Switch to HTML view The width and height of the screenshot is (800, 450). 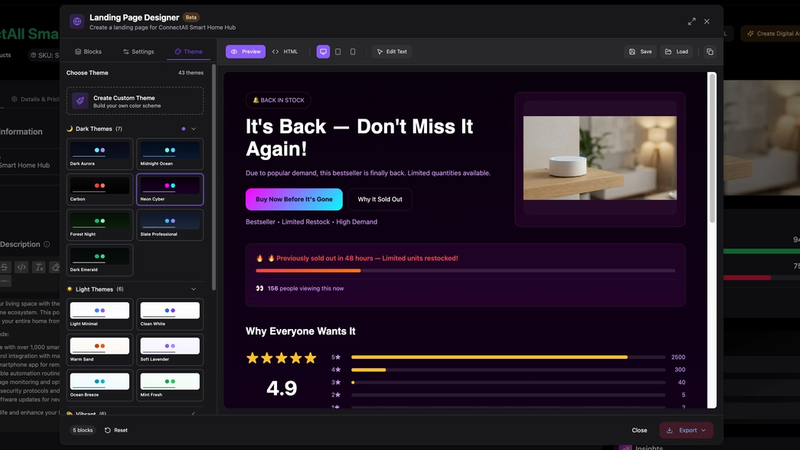[285, 52]
